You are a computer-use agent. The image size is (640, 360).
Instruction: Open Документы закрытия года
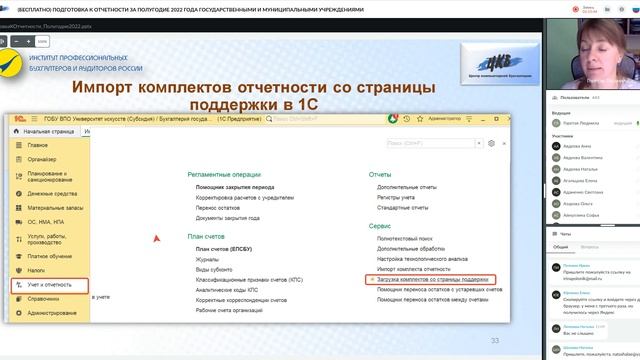click(x=227, y=218)
